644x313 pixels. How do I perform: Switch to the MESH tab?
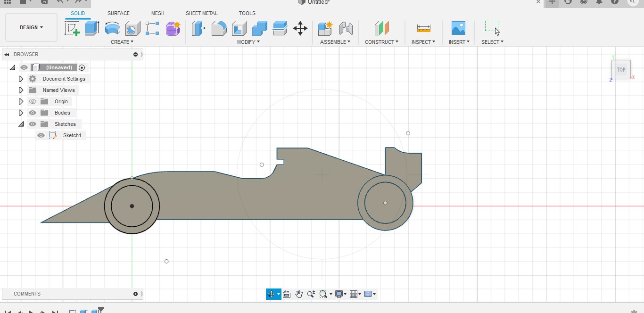click(x=158, y=13)
